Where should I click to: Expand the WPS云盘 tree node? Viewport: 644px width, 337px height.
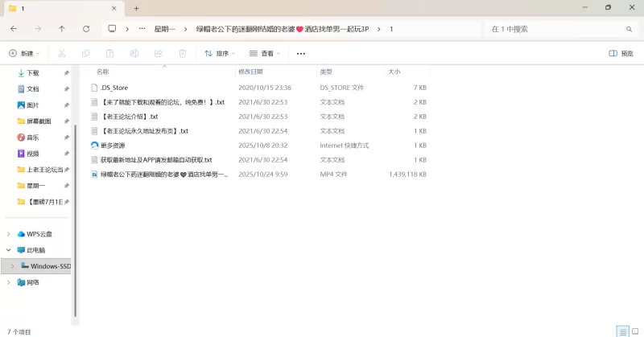(9, 234)
